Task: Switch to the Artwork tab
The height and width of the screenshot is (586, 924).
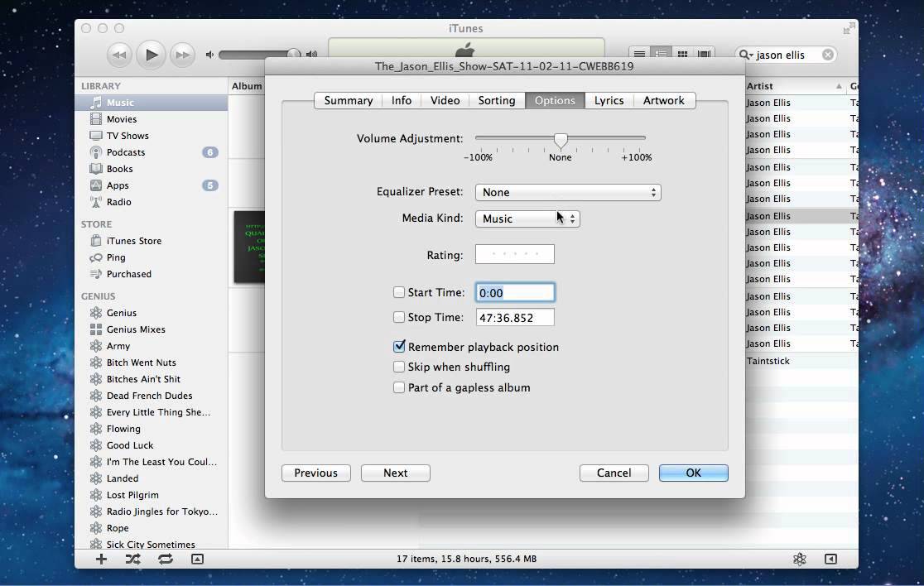Action: [x=663, y=100]
